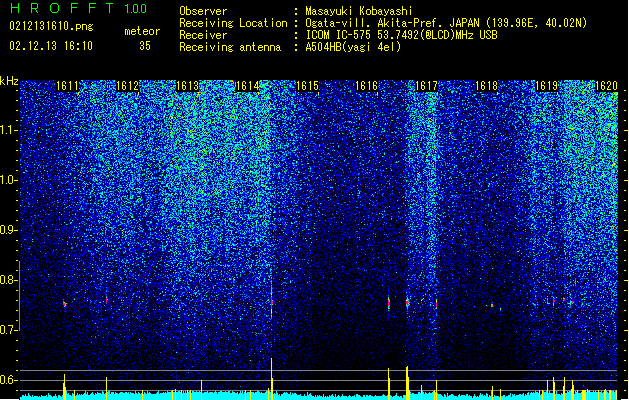Select the Ogata-vill. Akita-Pref. JAPAN location text
The image size is (629, 400).
(446, 23)
